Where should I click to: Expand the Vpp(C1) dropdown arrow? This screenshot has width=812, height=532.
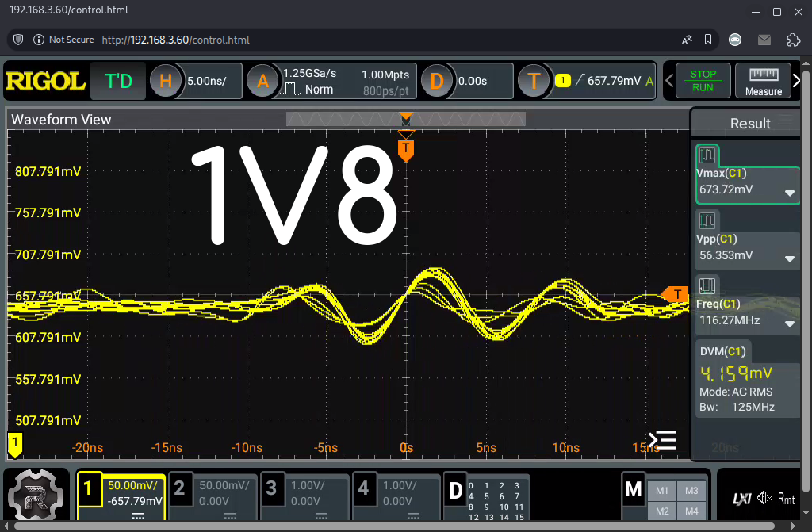pos(789,259)
